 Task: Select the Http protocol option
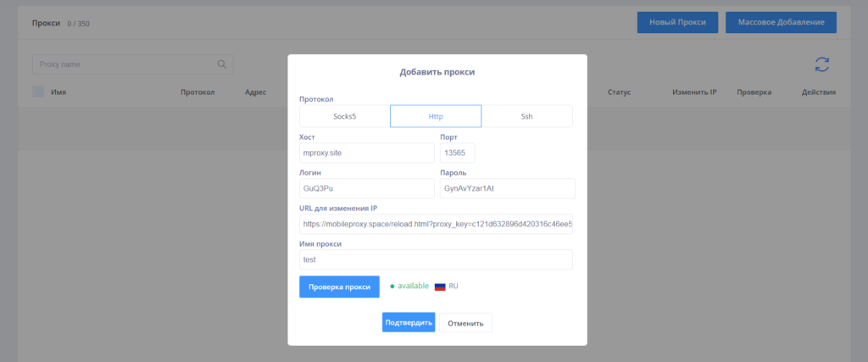[x=435, y=116]
